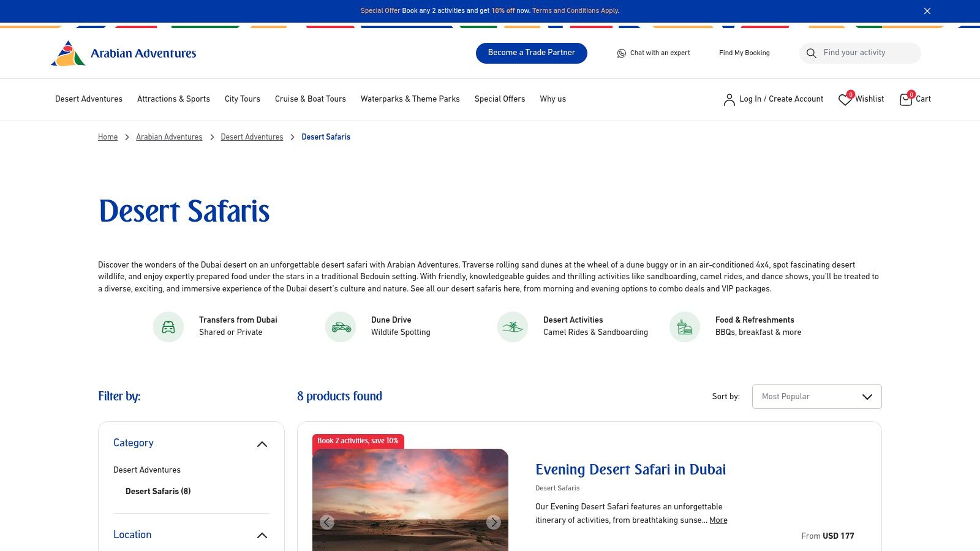This screenshot has height=551, width=980.
Task: Open the Find My Booking link
Action: (744, 53)
